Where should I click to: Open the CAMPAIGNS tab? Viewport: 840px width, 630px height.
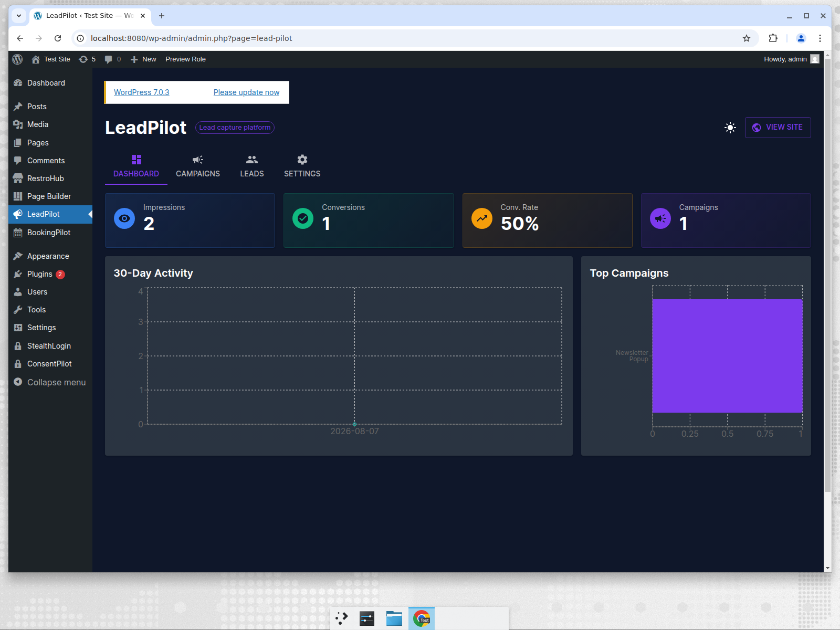point(198,166)
